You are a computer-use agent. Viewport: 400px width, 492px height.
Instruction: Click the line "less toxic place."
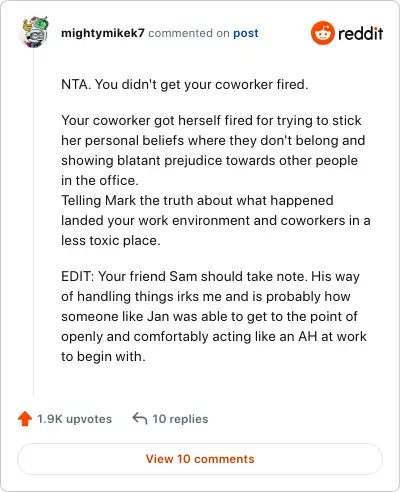click(111, 241)
